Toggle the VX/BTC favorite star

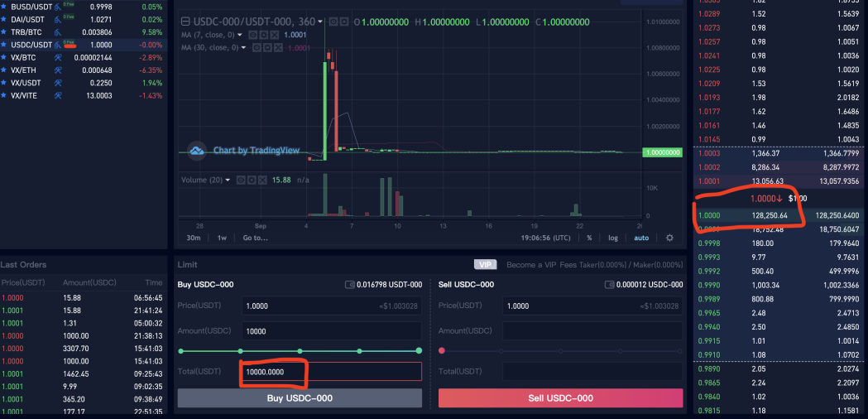(x=4, y=58)
